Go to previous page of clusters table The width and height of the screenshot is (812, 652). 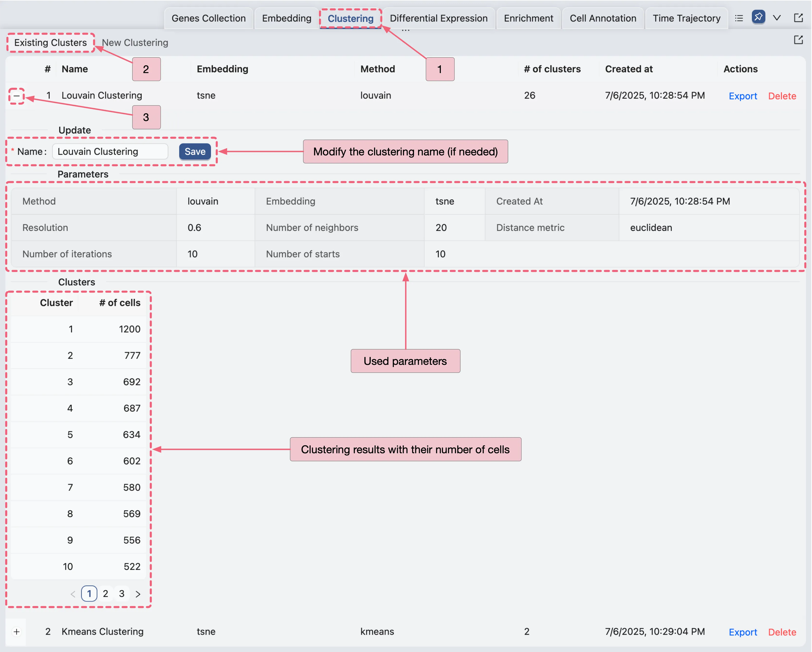click(73, 594)
